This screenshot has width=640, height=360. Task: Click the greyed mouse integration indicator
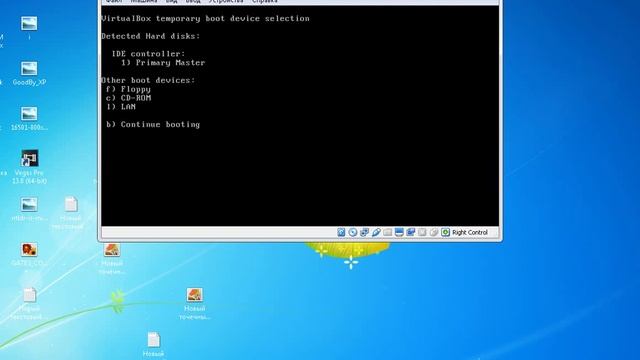(433, 232)
